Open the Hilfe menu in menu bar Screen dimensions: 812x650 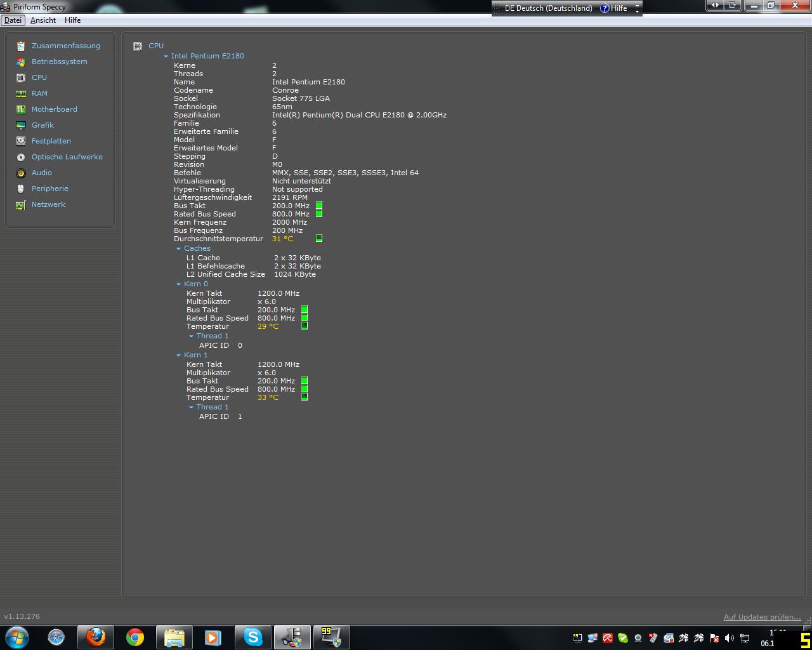point(72,20)
